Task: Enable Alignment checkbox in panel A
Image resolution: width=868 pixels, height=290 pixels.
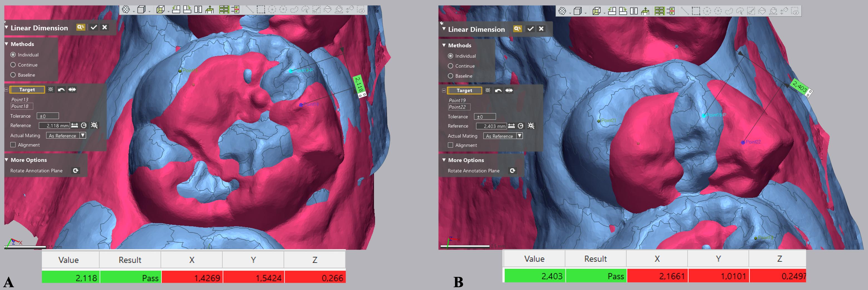Action: (x=13, y=145)
